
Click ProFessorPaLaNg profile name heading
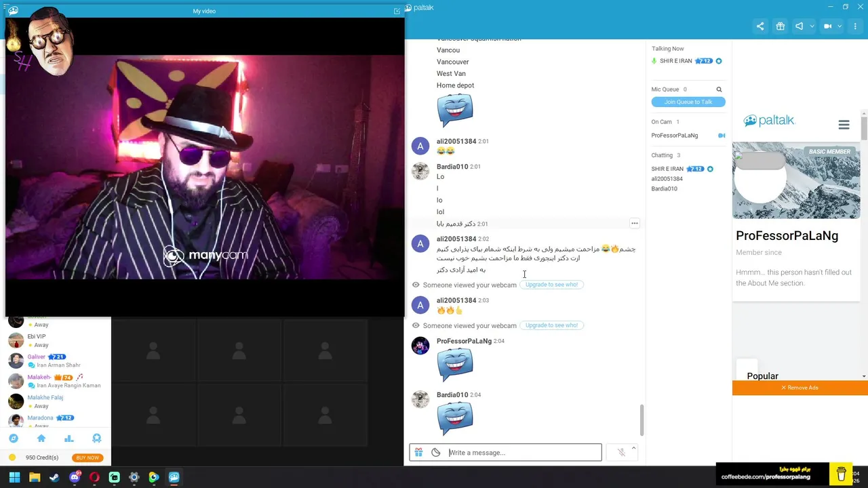tap(787, 236)
